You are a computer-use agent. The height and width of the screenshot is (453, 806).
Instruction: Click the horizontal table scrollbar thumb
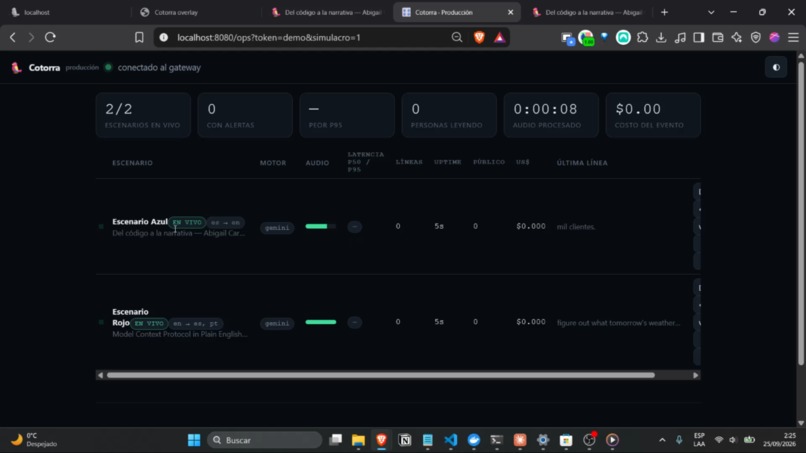(380, 375)
